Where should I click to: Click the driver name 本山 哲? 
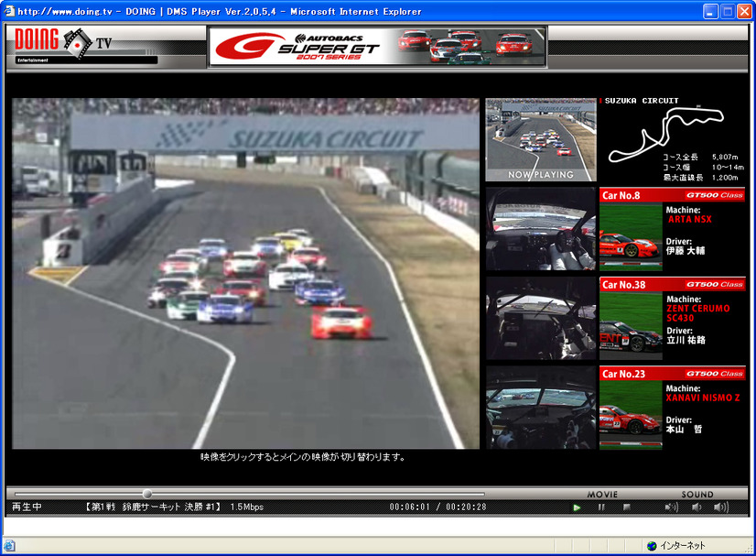point(685,429)
